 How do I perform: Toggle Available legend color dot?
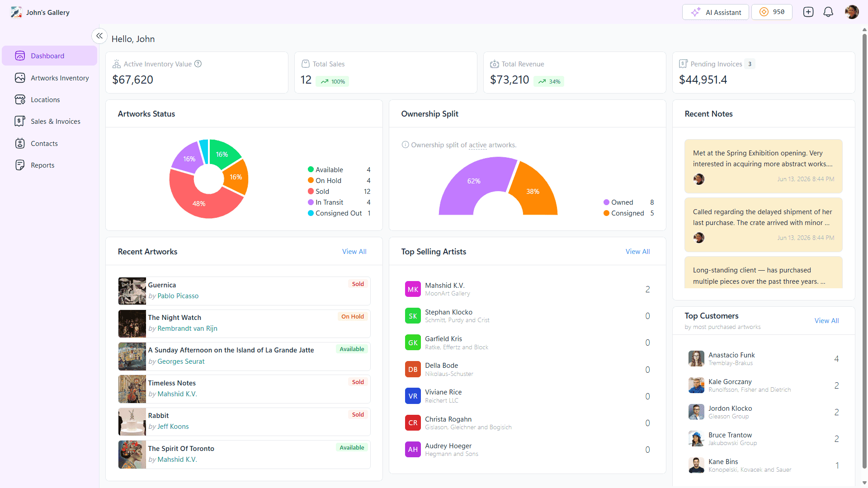[311, 169]
